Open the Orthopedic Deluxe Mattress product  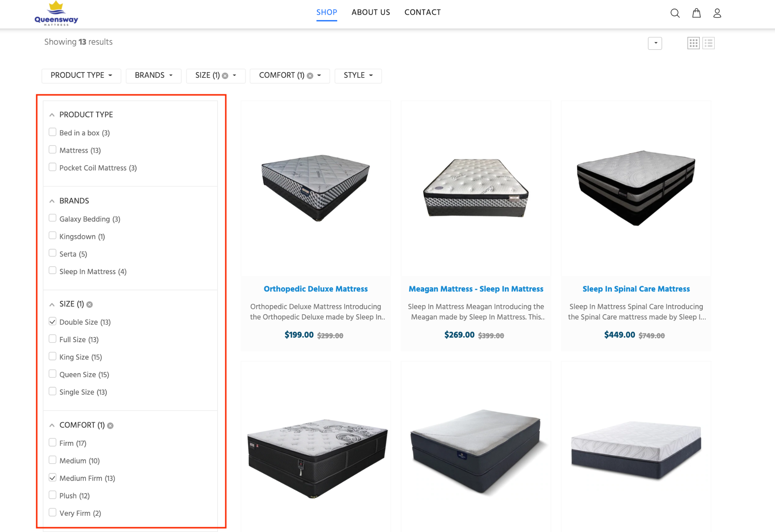316,288
